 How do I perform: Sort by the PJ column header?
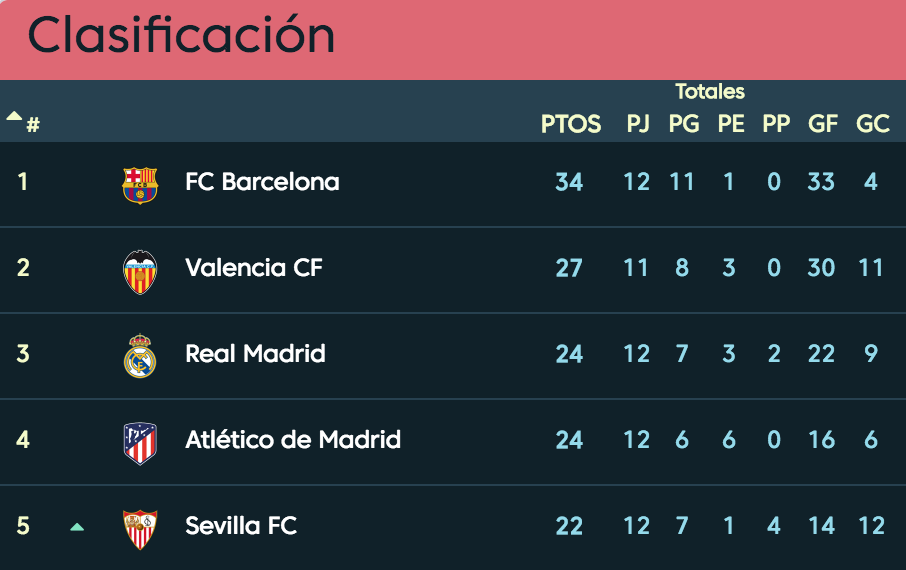coord(638,124)
